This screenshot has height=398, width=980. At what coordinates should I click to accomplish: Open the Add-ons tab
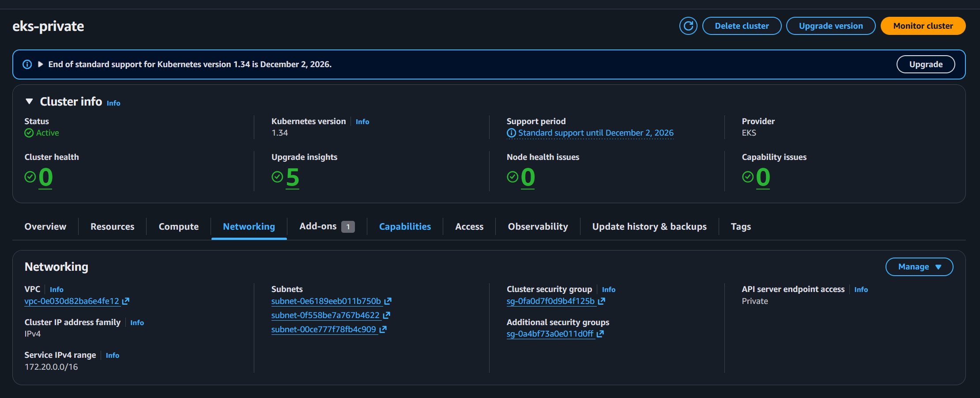point(318,226)
